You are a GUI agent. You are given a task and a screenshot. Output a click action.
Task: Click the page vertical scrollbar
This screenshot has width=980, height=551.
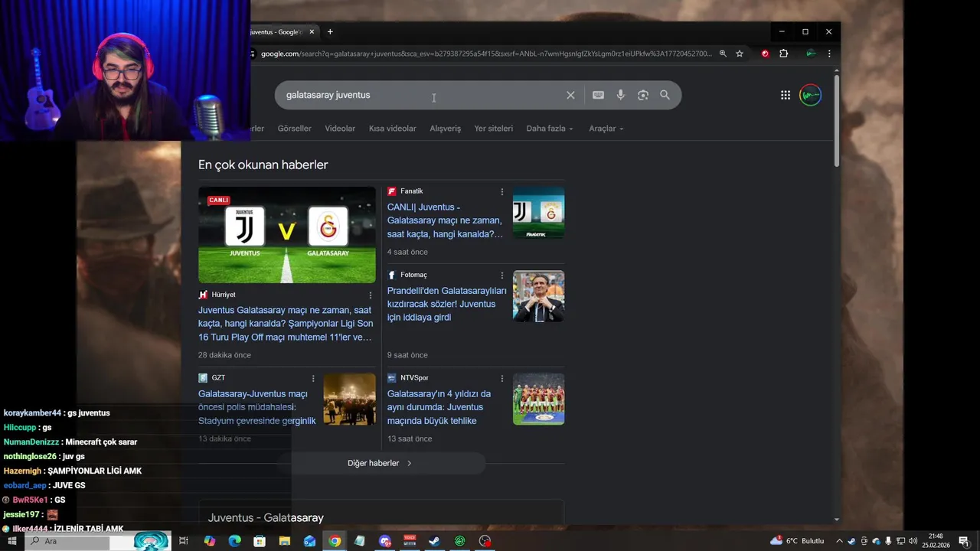(x=836, y=121)
